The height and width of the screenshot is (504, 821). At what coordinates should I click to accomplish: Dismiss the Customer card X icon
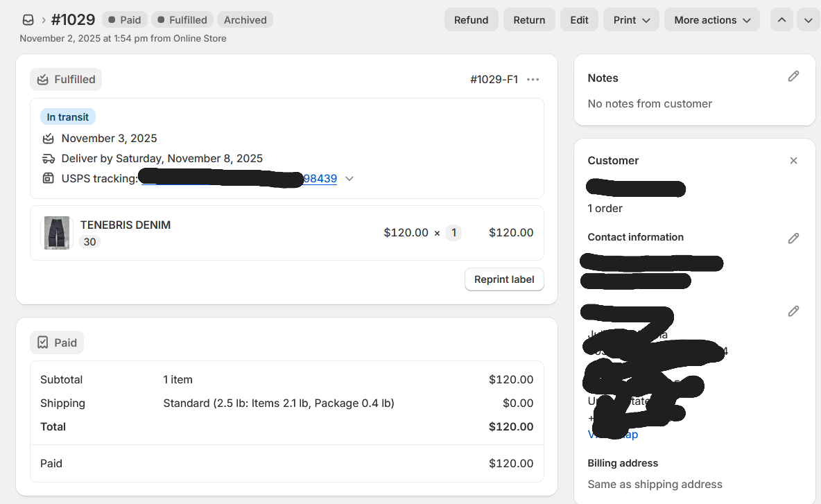(794, 161)
